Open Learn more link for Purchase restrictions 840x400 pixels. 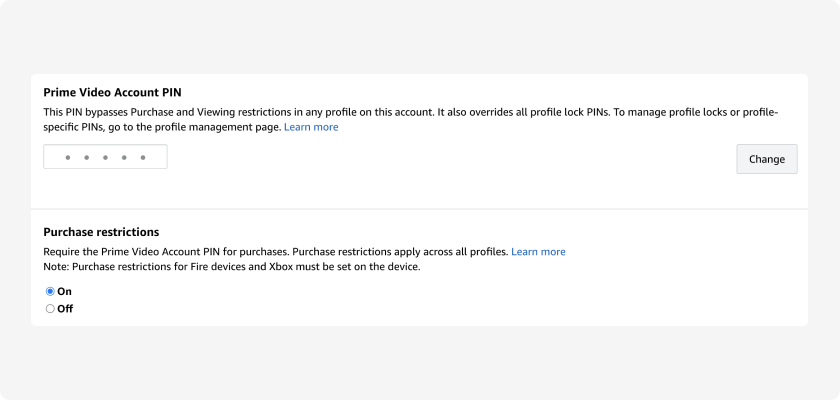tap(538, 252)
